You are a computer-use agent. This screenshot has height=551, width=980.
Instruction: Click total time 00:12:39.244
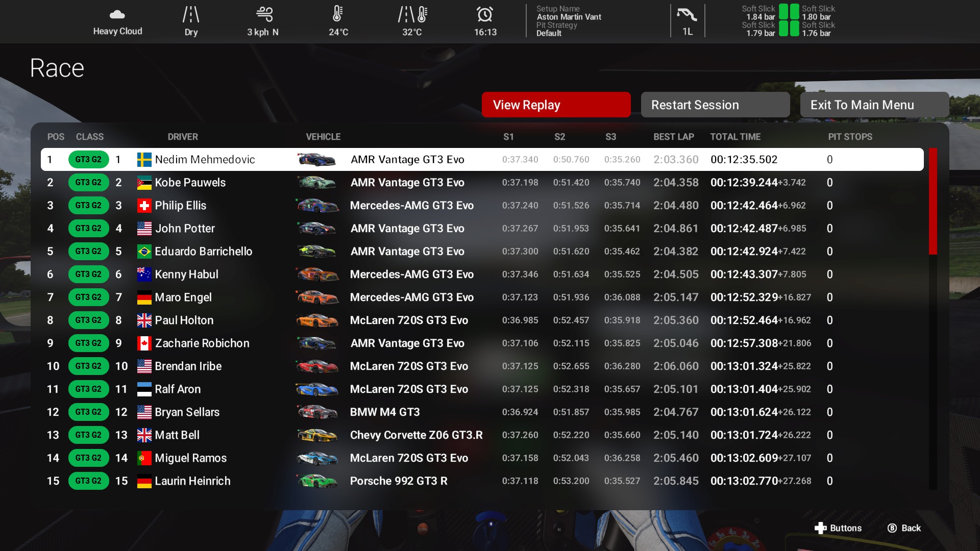[x=744, y=183]
